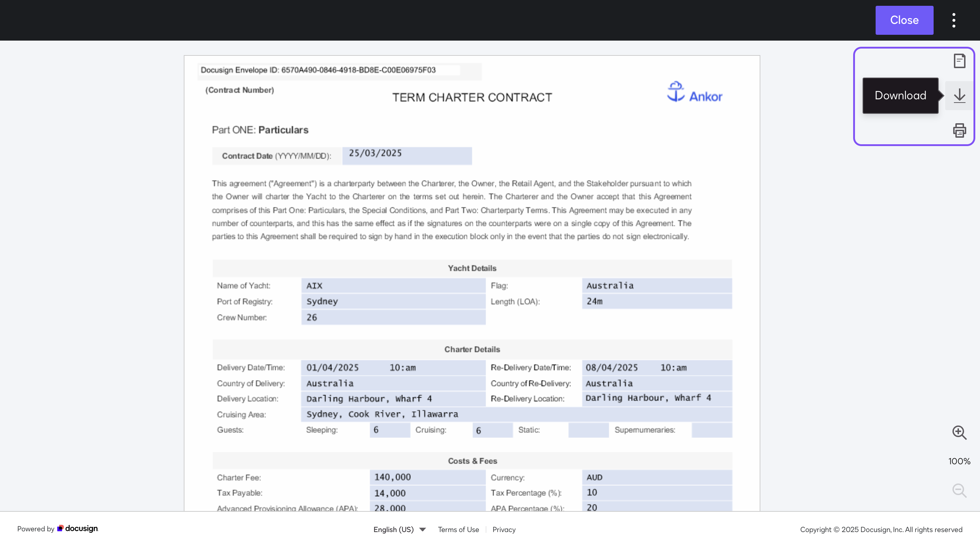Image resolution: width=980 pixels, height=548 pixels.
Task: Click the Cruising guests field
Action: 492,430
